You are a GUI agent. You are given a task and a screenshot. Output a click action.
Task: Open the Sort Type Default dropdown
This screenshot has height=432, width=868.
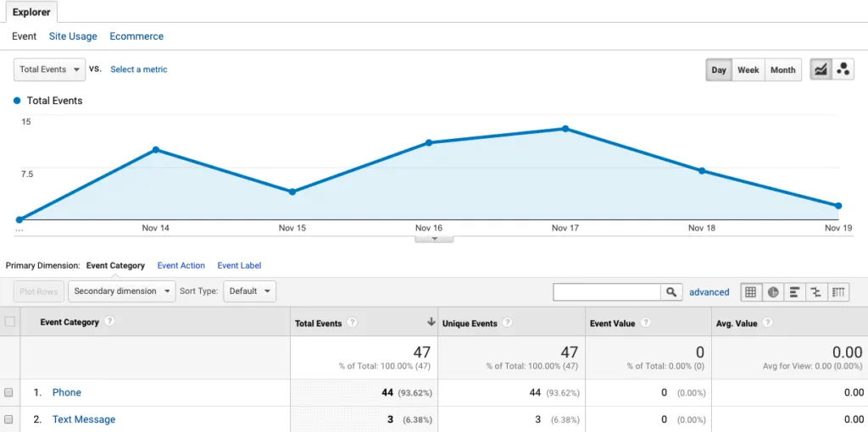250,291
